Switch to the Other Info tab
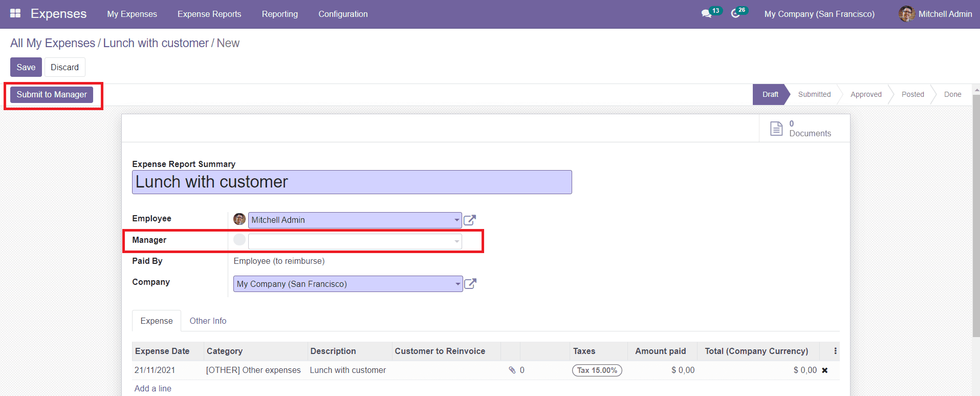The height and width of the screenshot is (396, 980). 208,321
